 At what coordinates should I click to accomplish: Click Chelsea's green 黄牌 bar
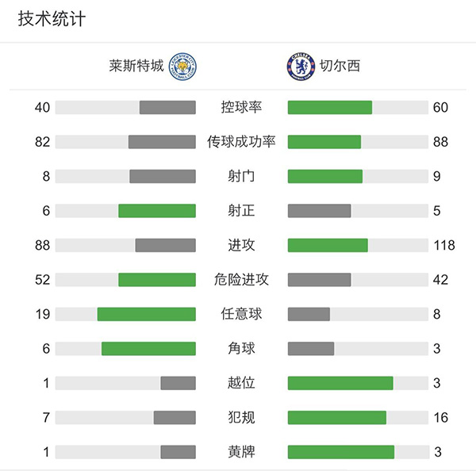[341, 452]
